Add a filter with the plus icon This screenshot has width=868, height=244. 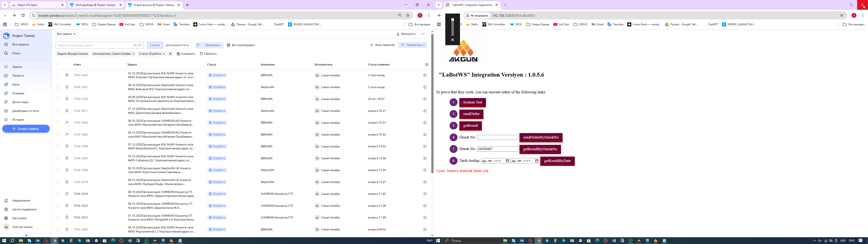(170, 54)
